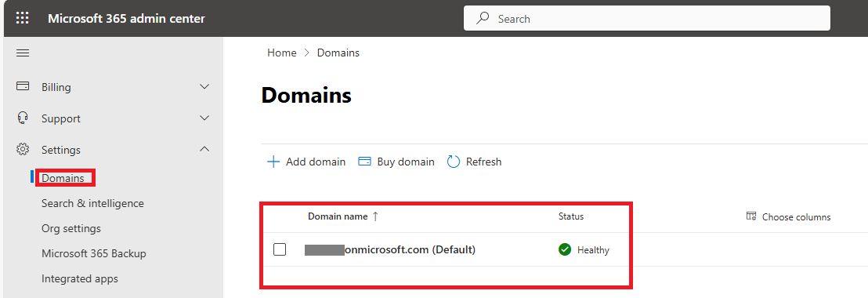Expand the Billing section chevron
868x298 pixels.
pos(204,87)
